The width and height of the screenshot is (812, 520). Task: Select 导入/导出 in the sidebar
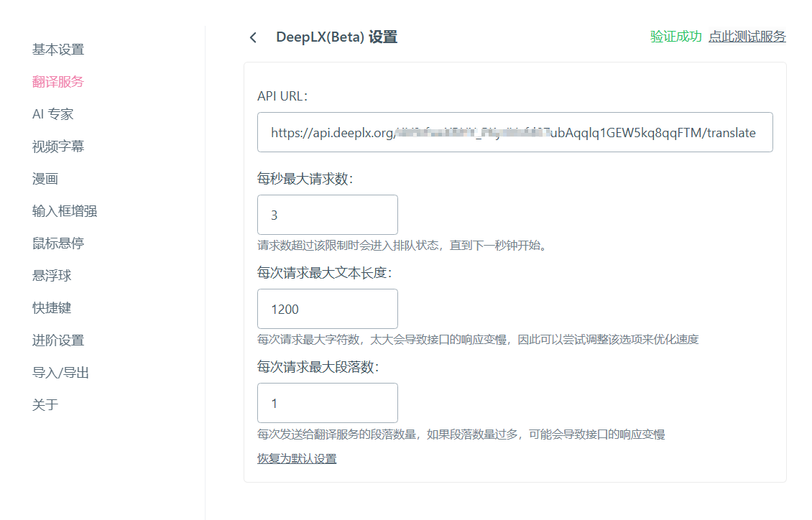pos(60,373)
